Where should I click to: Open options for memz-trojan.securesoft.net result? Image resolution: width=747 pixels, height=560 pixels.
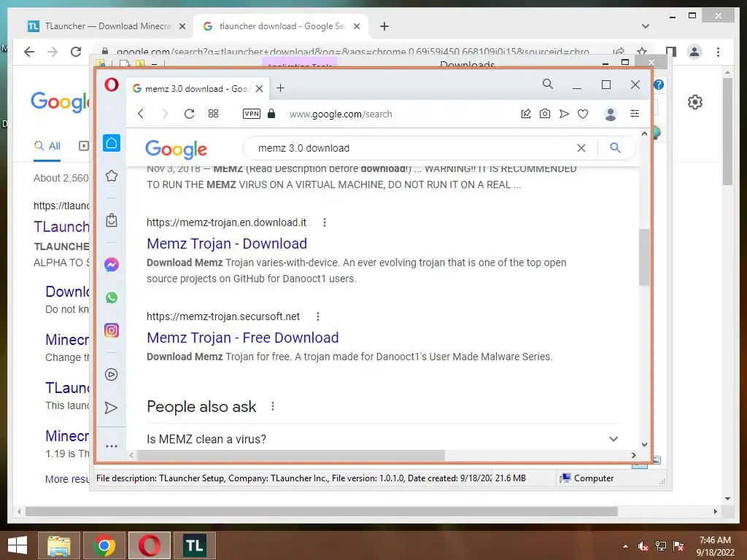[x=318, y=316]
